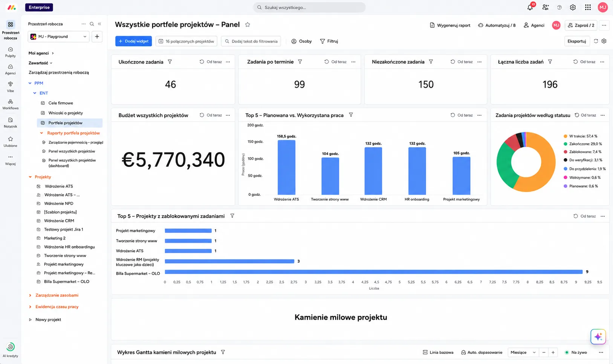Refresh the dashboard with the reload icon
The image size is (613, 364).
click(x=596, y=41)
